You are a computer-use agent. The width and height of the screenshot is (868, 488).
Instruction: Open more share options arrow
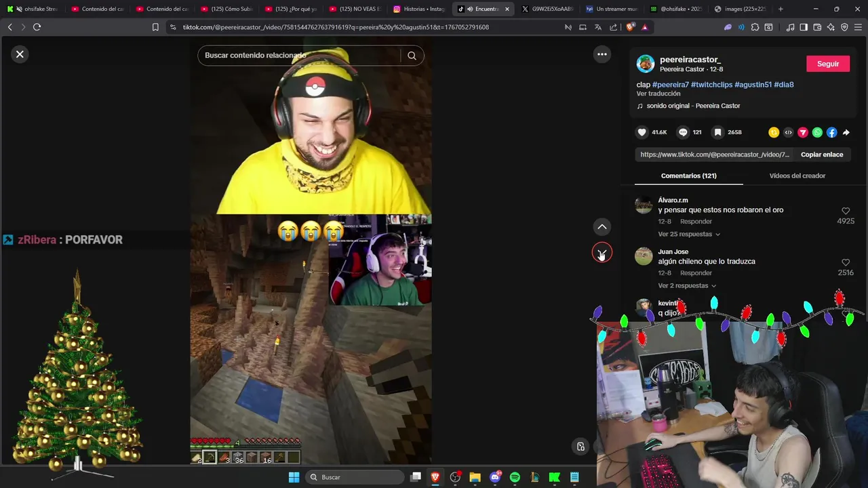846,133
